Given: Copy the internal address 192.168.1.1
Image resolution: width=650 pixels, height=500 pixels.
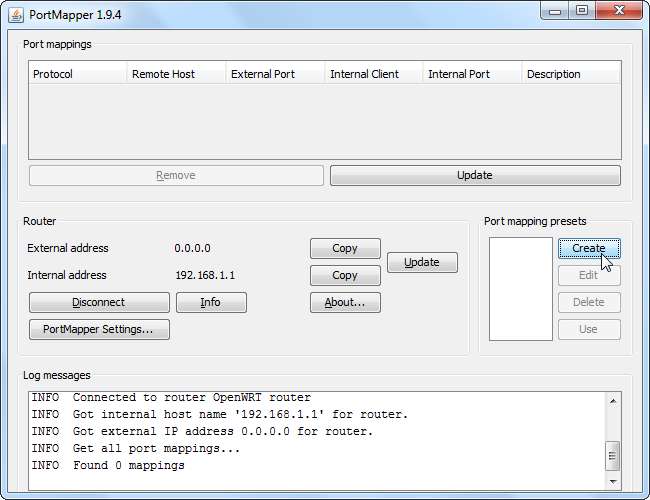Looking at the screenshot, I should (345, 275).
